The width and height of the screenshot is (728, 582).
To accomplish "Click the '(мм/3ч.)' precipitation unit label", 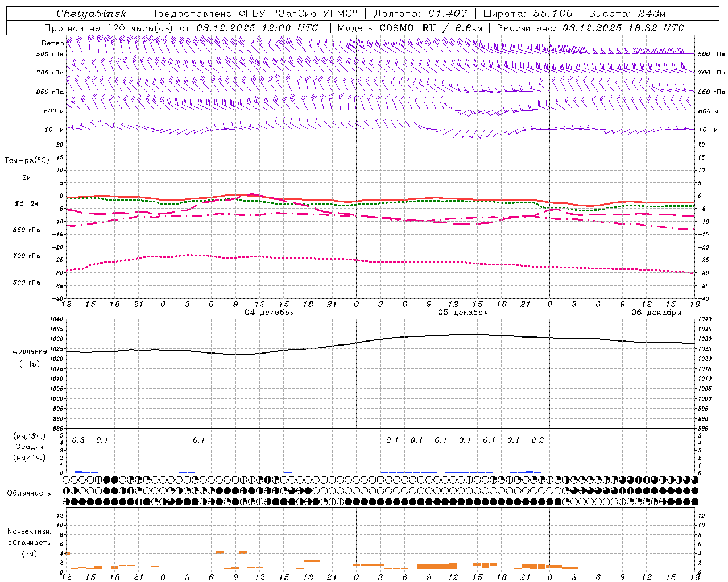I will [30, 436].
